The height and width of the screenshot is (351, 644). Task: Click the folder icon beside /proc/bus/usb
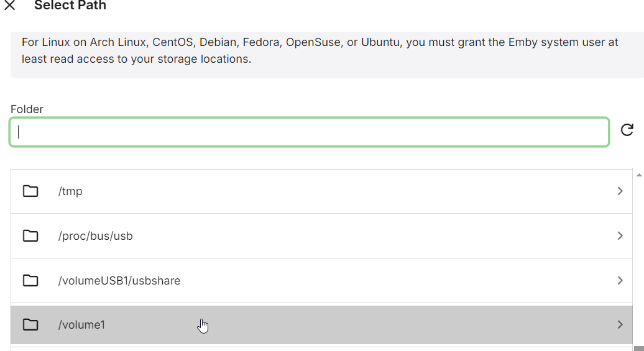(x=30, y=236)
